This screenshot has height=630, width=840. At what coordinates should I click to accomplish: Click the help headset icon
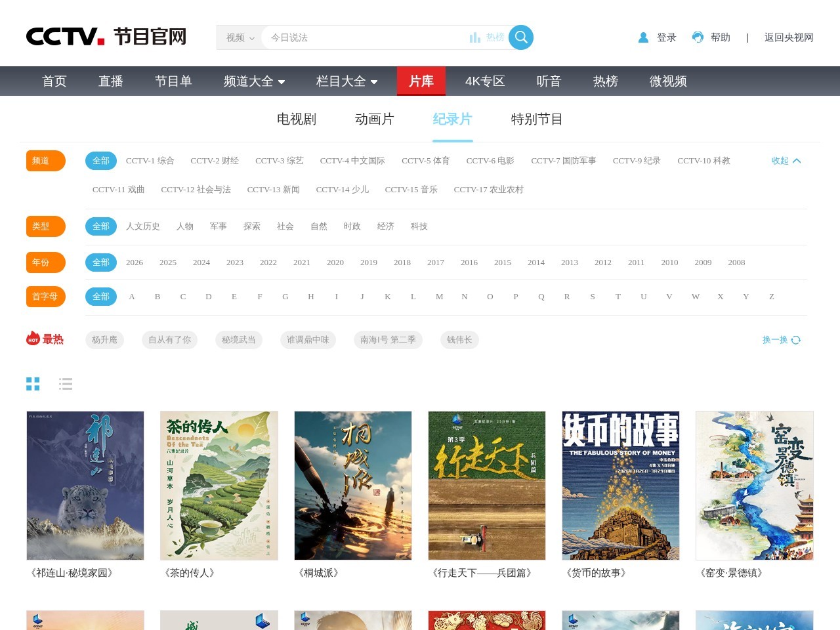click(698, 37)
